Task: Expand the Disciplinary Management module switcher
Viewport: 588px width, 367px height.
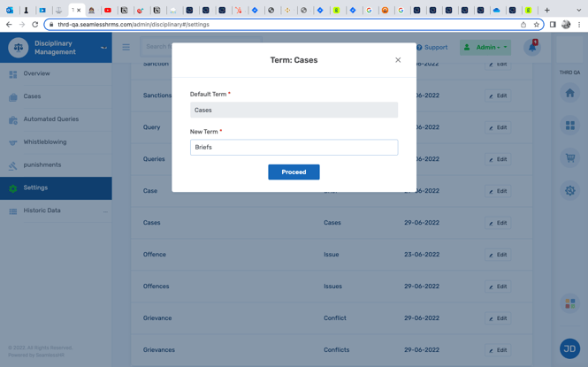Action: click(x=103, y=48)
